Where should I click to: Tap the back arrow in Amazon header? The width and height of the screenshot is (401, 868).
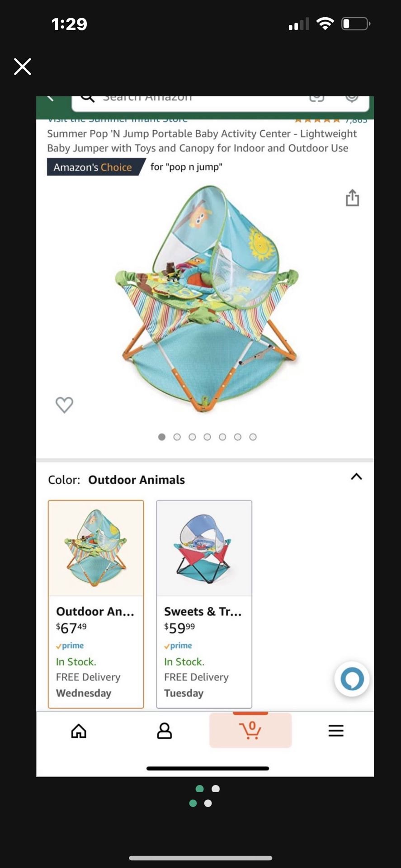point(50,99)
